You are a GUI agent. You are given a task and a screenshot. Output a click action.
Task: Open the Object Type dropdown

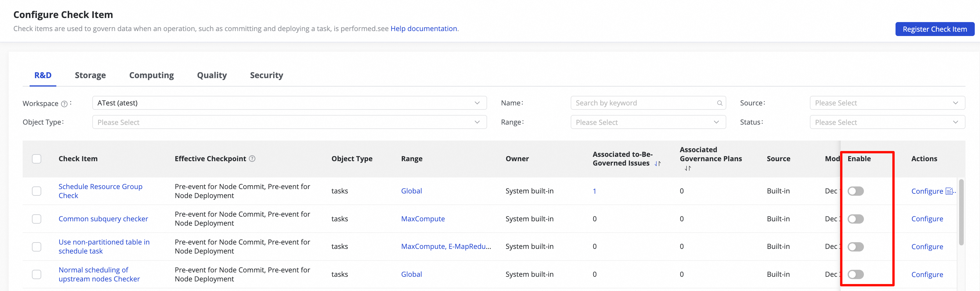click(x=289, y=122)
